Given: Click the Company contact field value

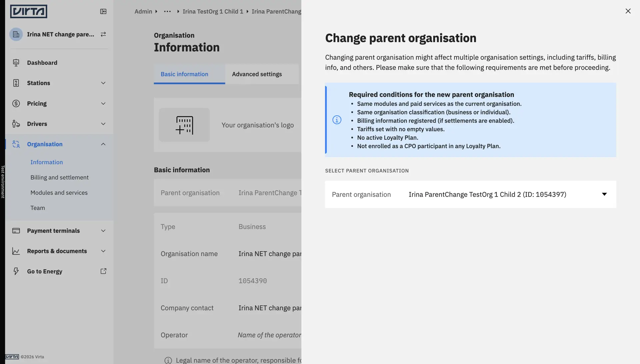Looking at the screenshot, I should pos(270,308).
